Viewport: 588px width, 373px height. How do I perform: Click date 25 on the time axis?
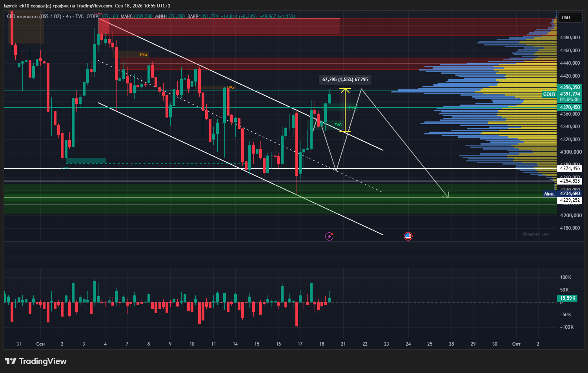(430, 344)
